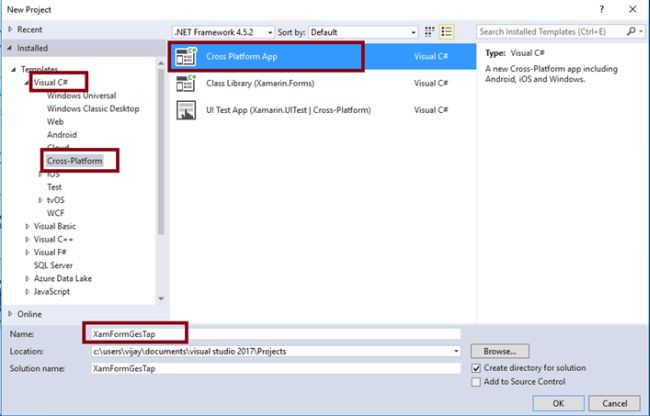Enable Add to Source Control checkbox

tap(476, 382)
